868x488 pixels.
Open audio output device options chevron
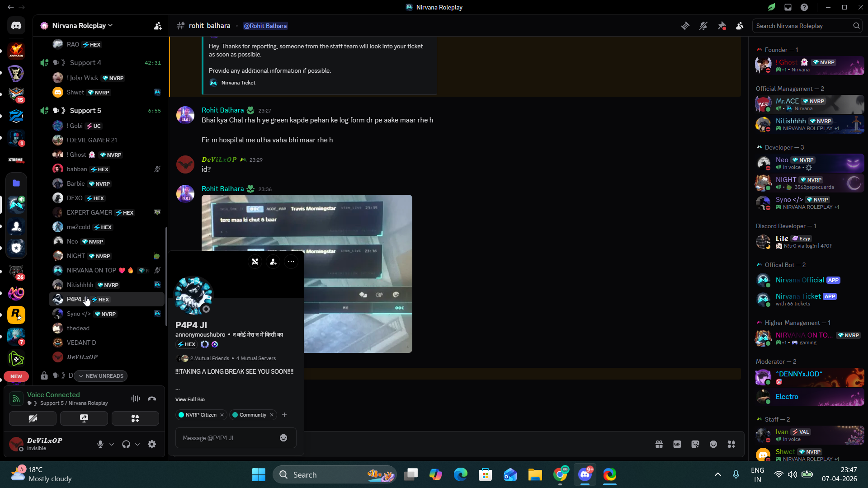pyautogui.click(x=137, y=444)
